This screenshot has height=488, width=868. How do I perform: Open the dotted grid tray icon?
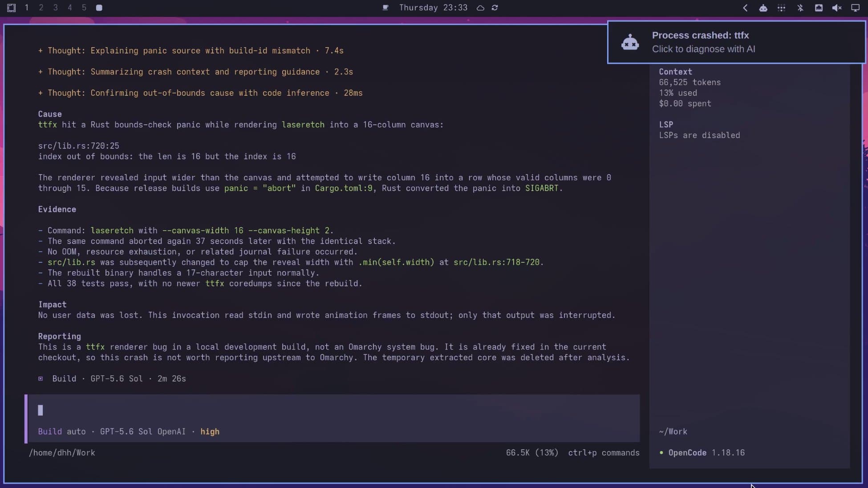tap(781, 8)
